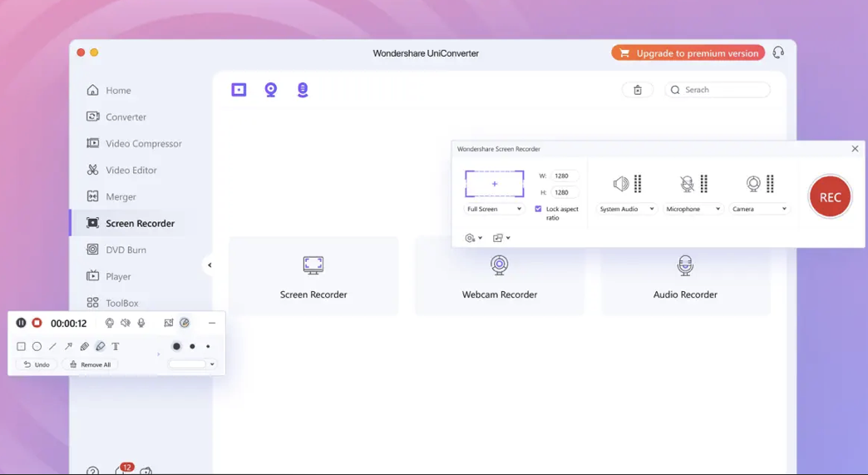Click the Undo button
This screenshot has height=475, width=868.
tap(37, 364)
